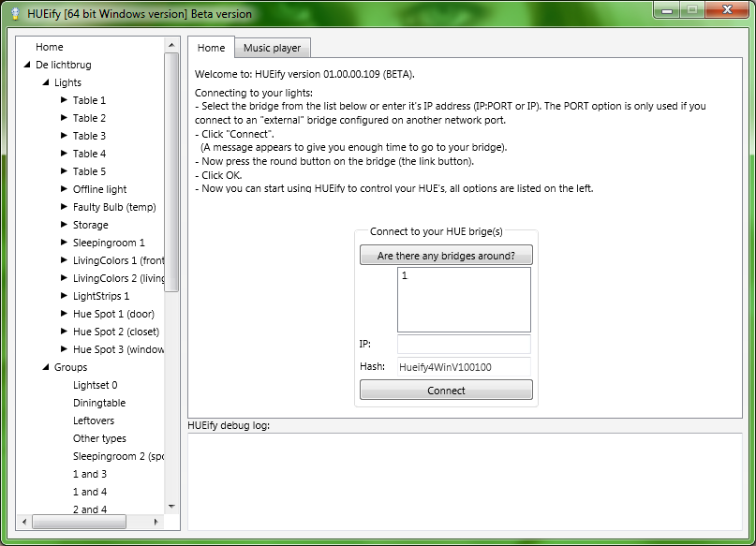This screenshot has width=756, height=546.
Task: Minimize the HUEify window
Action: [x=667, y=10]
